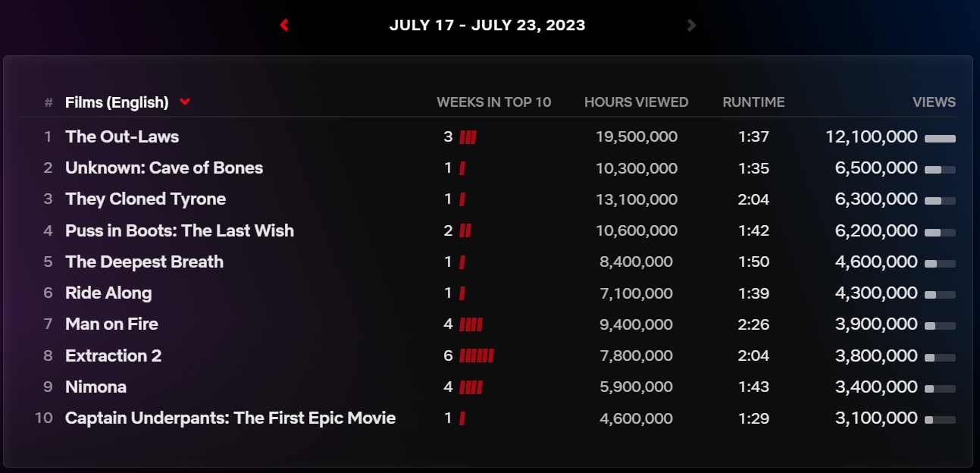Open Captain Underpants: The First Epic Movie
The width and height of the screenshot is (980, 473).
pos(230,418)
